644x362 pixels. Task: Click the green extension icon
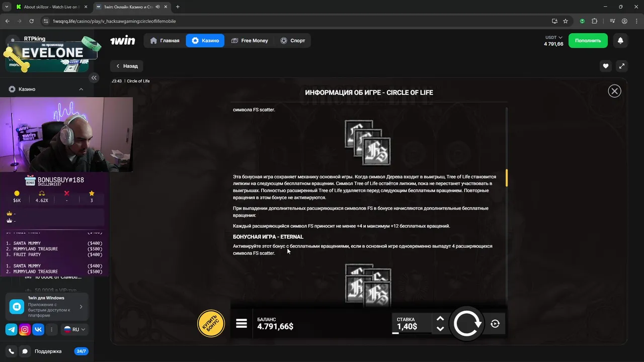point(582,21)
